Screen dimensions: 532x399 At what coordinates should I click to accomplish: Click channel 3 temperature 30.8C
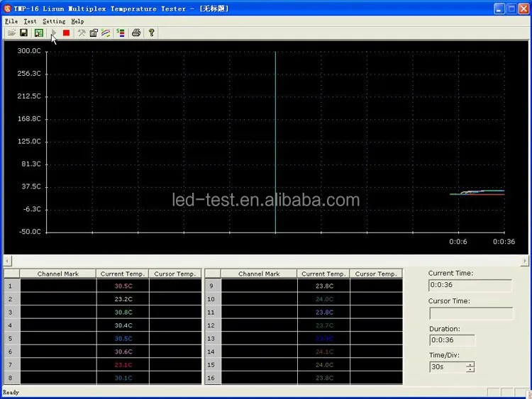click(123, 313)
